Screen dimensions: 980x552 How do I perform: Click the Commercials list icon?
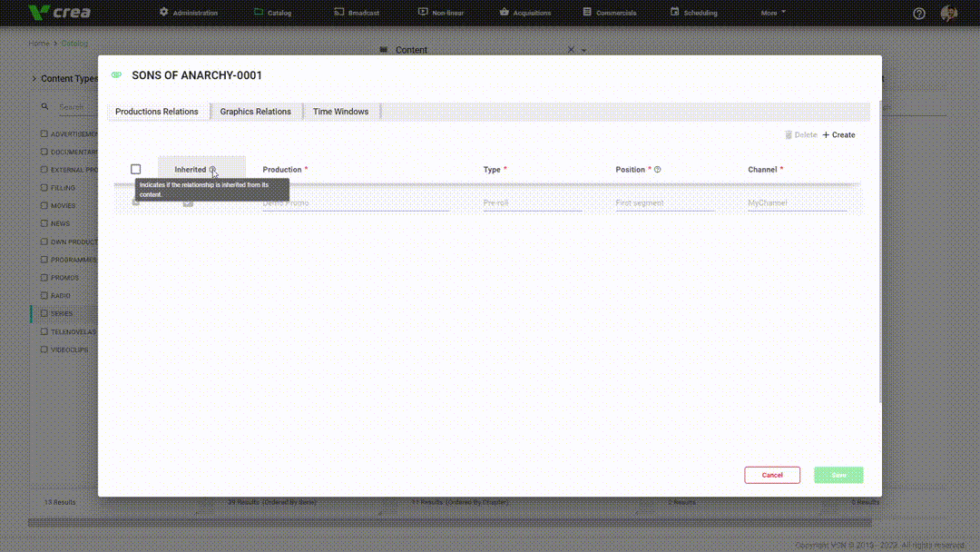[587, 12]
